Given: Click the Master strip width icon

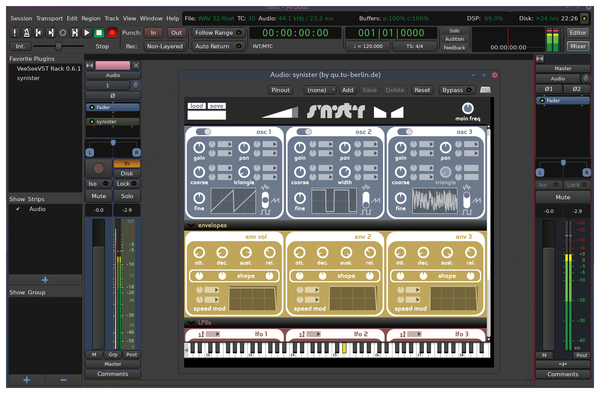Looking at the screenshot, I should click(x=540, y=59).
